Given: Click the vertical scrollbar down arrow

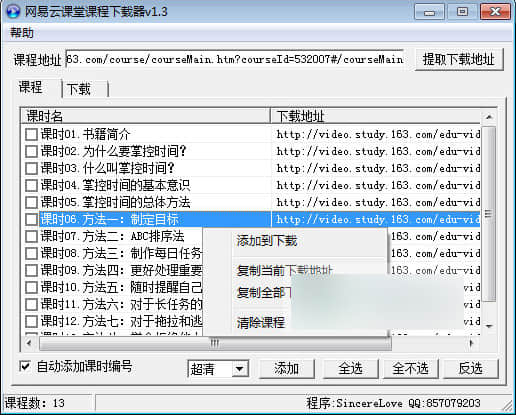Looking at the screenshot, I should (489, 326).
